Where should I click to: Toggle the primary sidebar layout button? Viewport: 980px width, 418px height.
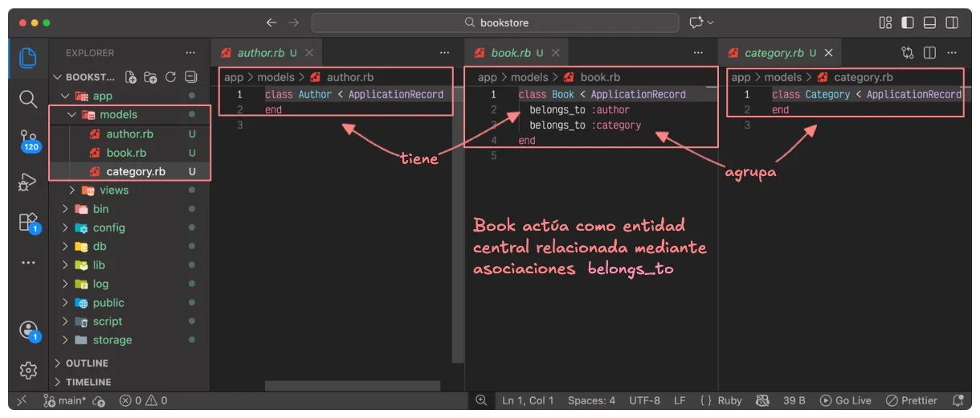tap(908, 23)
